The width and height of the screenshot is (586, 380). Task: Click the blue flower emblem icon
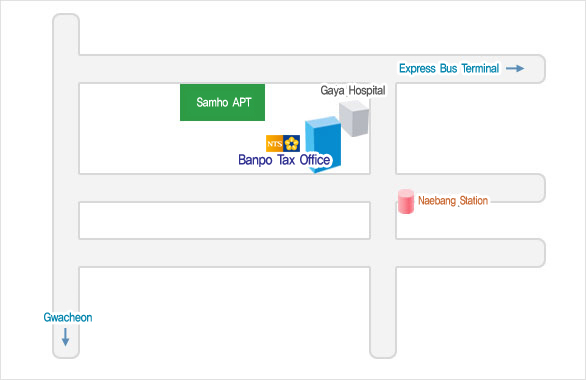tap(292, 143)
